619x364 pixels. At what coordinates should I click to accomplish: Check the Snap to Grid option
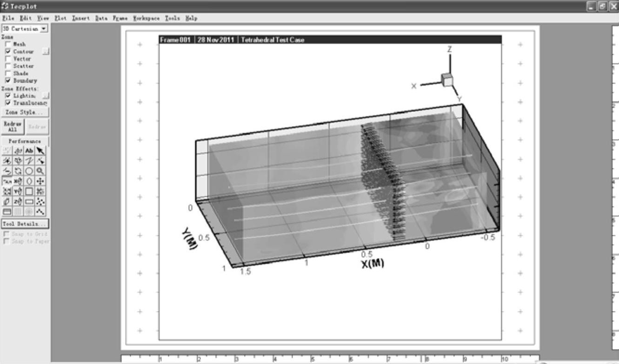pos(6,234)
